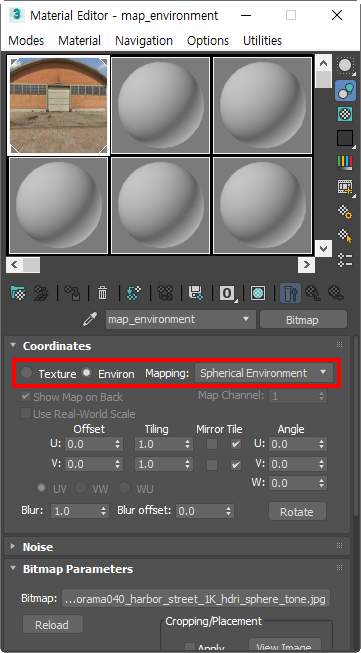Click Go Forward to Sibling icon
Image resolution: width=361 pixels, height=653 pixels.
[336, 293]
